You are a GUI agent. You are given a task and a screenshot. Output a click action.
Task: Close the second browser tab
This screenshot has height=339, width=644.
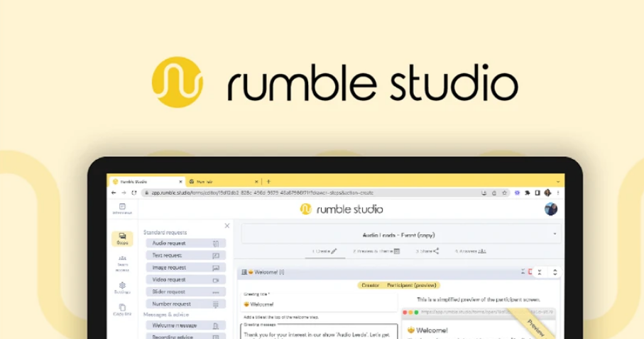[256, 182]
